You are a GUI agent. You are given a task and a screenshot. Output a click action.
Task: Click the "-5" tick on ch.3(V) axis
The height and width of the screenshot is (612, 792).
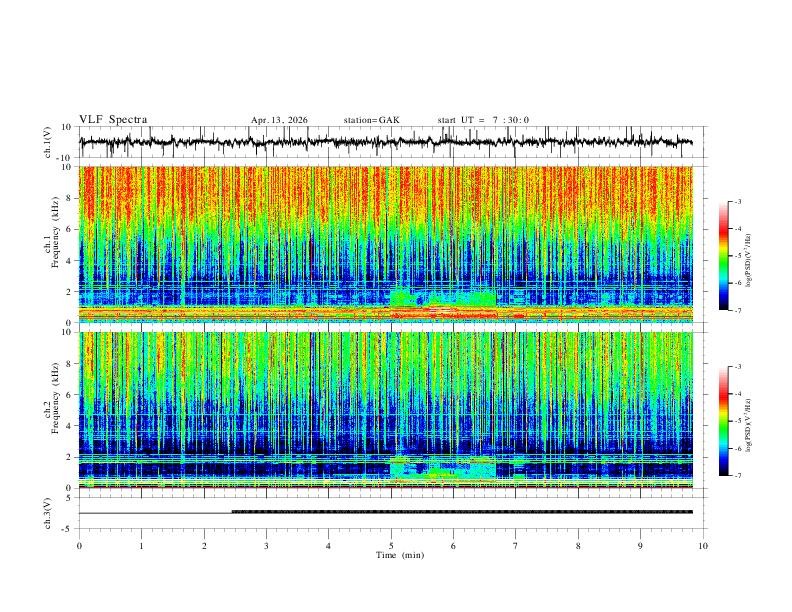[x=68, y=529]
